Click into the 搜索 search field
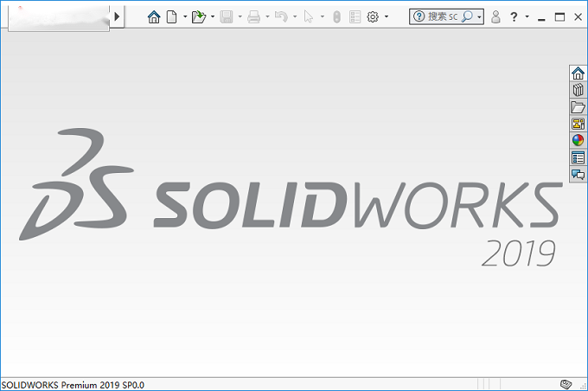This screenshot has width=588, height=391. pos(443,16)
